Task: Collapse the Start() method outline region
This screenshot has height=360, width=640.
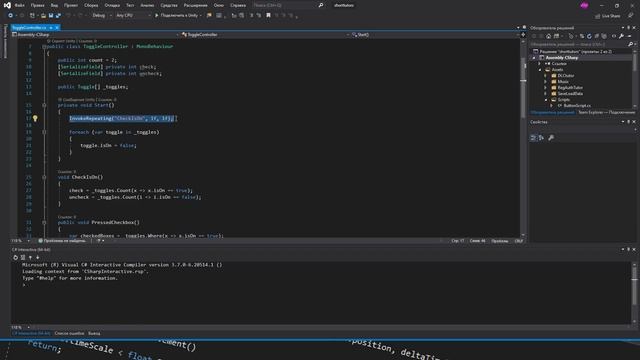Action: (x=44, y=105)
